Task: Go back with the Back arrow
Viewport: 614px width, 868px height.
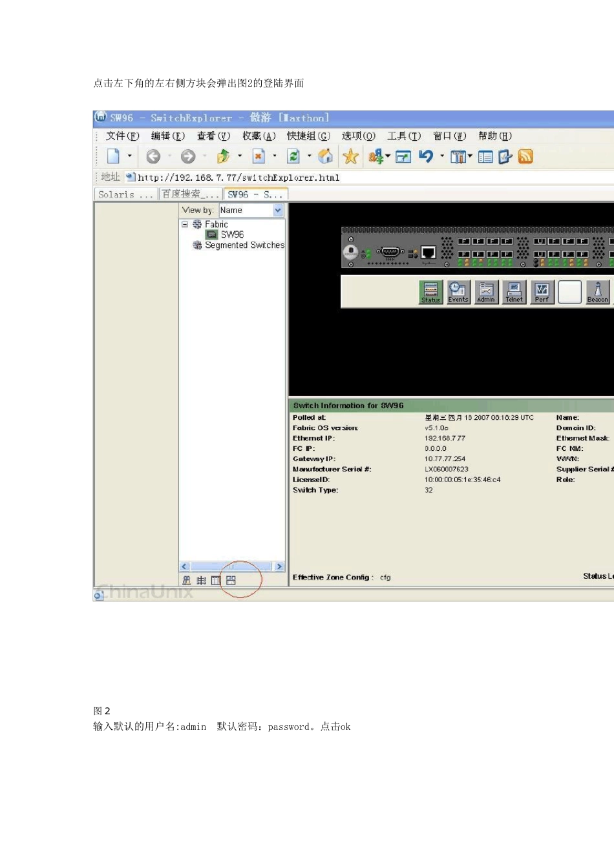Action: tap(153, 156)
